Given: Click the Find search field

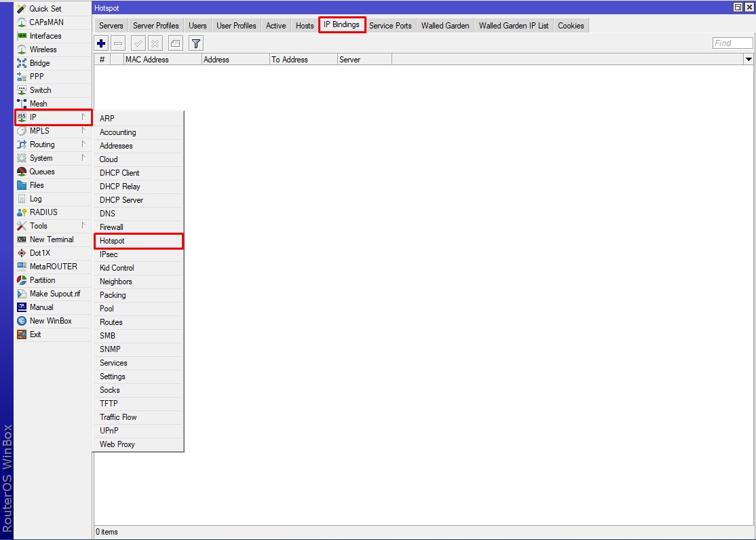Looking at the screenshot, I should pos(732,43).
